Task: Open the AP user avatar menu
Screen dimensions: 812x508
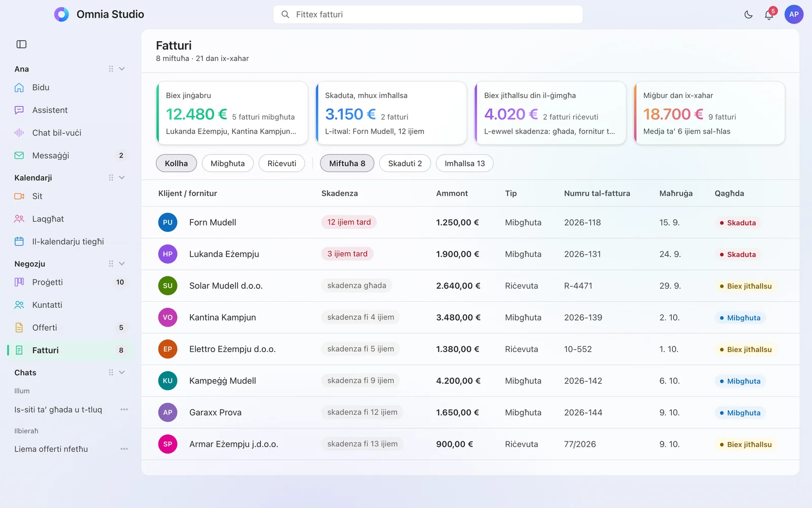Action: [x=794, y=14]
